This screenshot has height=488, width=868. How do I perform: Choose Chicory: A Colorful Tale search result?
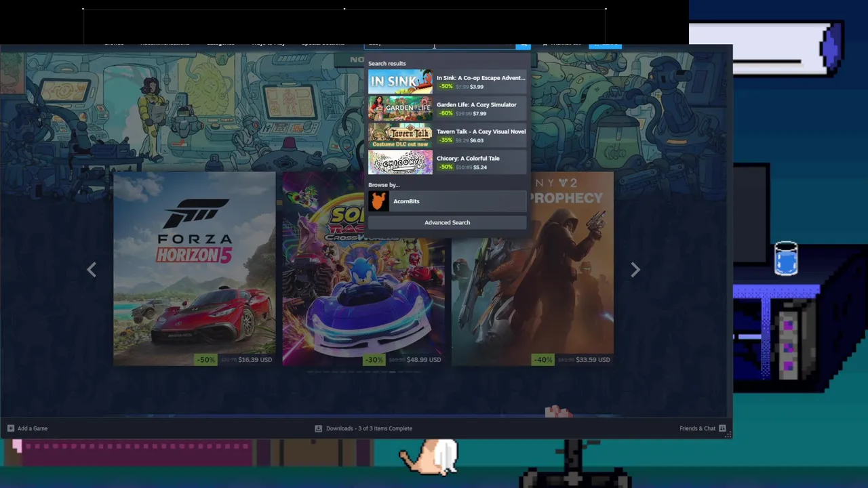click(447, 163)
